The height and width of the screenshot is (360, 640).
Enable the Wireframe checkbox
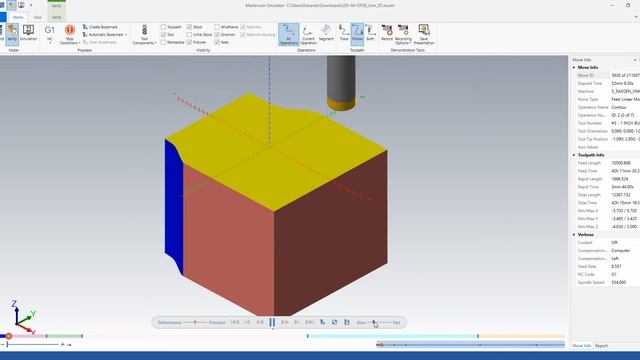[x=217, y=27]
